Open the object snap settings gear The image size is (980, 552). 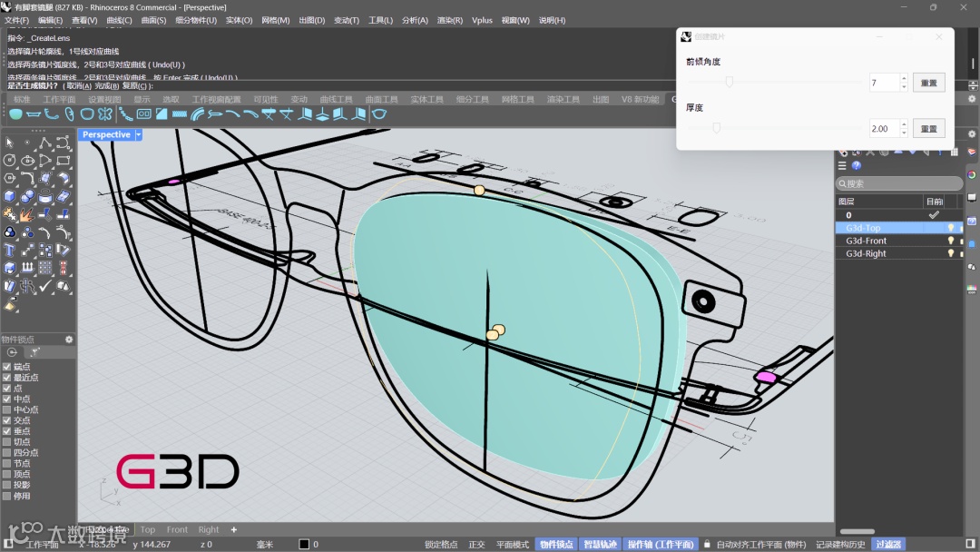point(69,340)
